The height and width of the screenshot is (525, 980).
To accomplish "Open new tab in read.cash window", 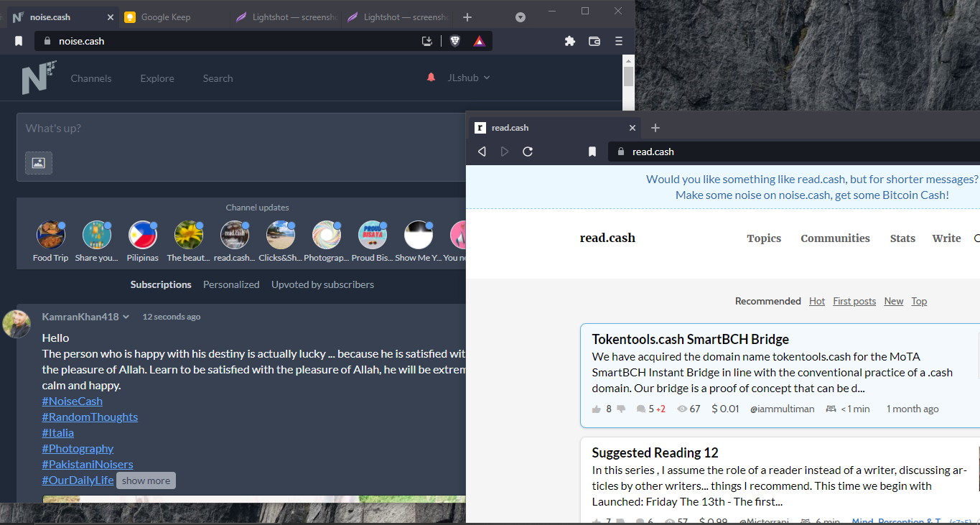I will [x=655, y=128].
